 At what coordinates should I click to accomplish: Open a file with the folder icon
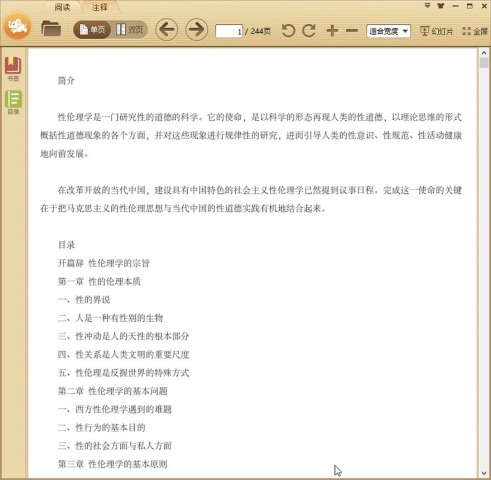[x=51, y=29]
